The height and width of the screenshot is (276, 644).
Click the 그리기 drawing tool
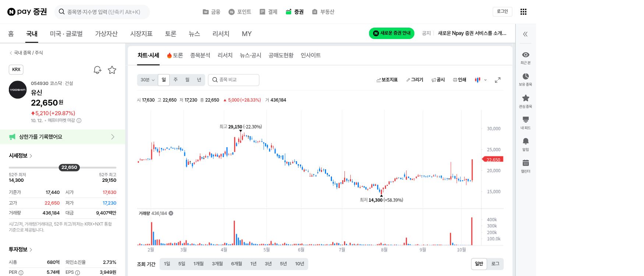tap(415, 80)
